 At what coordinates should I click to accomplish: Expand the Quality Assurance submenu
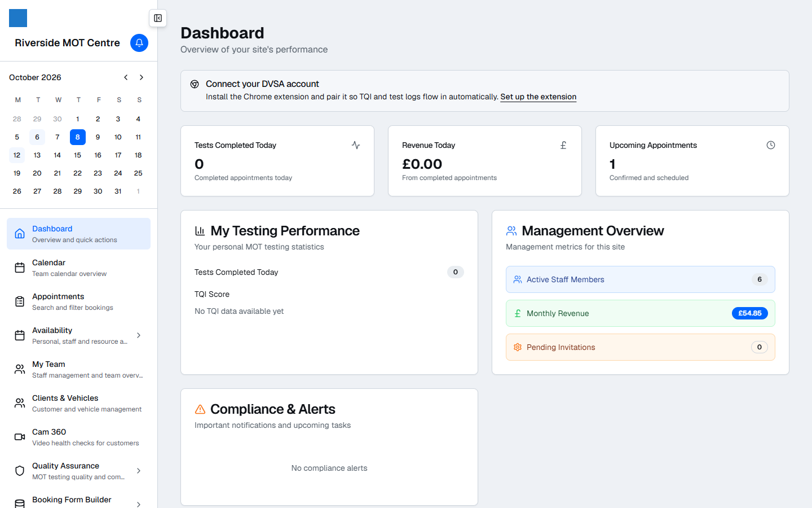[139, 471]
